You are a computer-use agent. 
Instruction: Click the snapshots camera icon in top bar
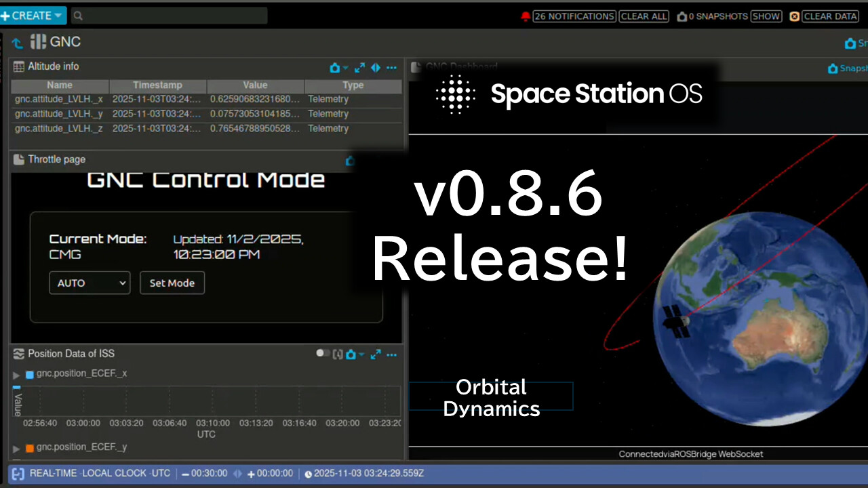pos(682,16)
